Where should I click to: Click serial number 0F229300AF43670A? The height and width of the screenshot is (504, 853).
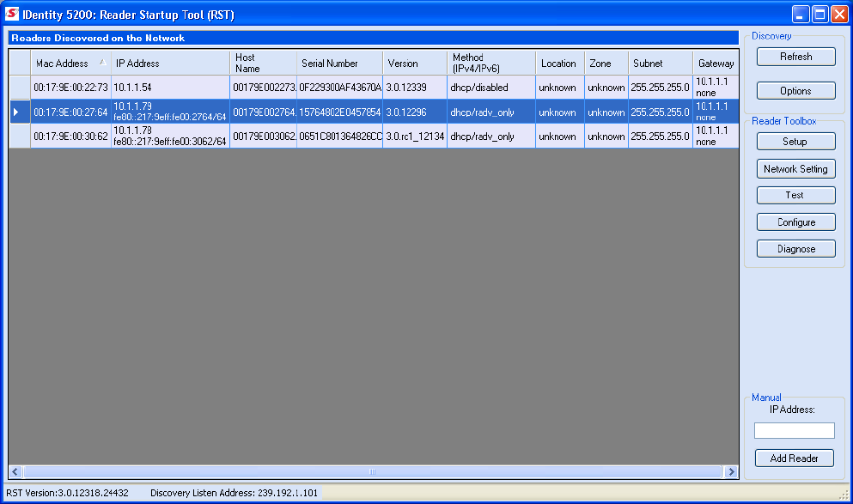pyautogui.click(x=339, y=88)
